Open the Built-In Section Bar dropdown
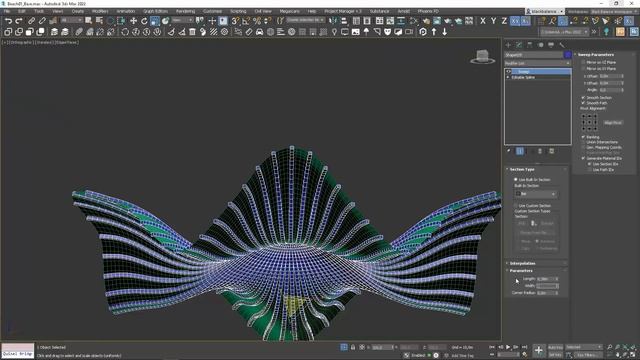This screenshot has height=360, width=640. [x=536, y=194]
